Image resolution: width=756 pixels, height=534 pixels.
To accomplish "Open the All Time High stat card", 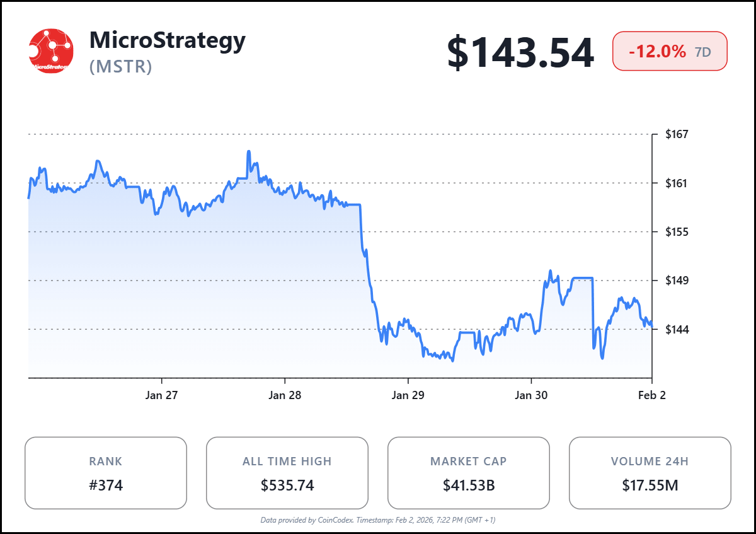I will click(x=287, y=473).
